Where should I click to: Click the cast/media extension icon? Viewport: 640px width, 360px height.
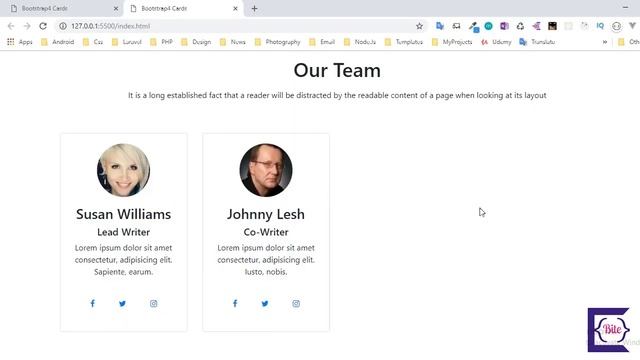tap(456, 26)
